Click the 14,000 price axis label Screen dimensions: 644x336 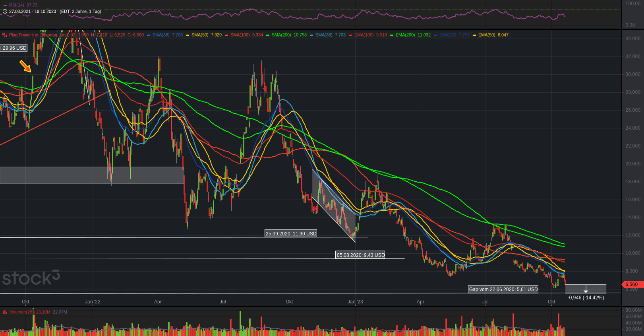click(x=633, y=218)
